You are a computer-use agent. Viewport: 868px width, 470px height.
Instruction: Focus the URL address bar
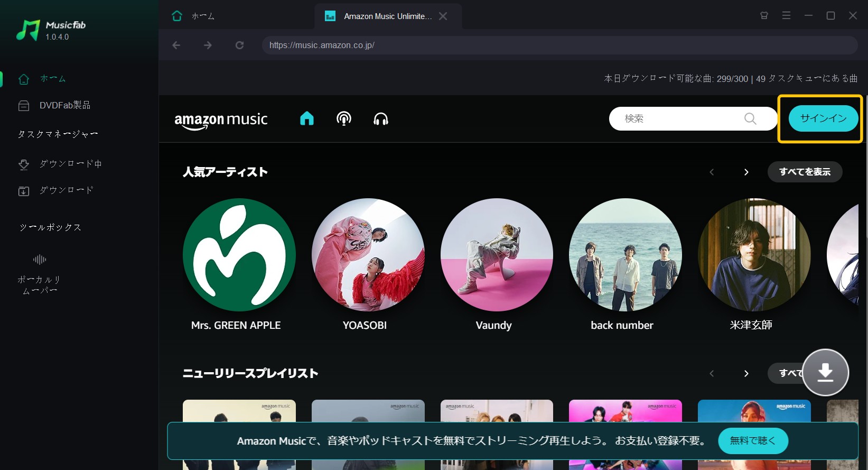pyautogui.click(x=559, y=45)
